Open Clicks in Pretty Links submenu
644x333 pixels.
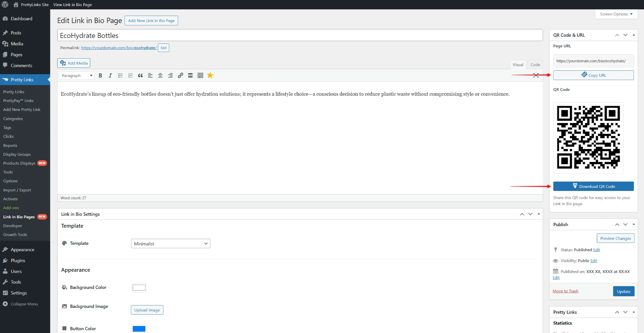[x=8, y=136]
